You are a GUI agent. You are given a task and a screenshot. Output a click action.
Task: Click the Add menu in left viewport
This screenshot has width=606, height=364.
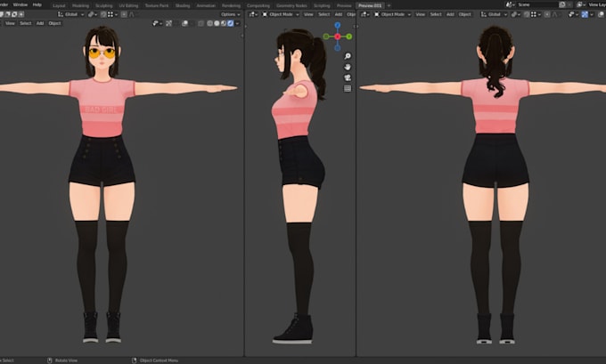click(40, 23)
